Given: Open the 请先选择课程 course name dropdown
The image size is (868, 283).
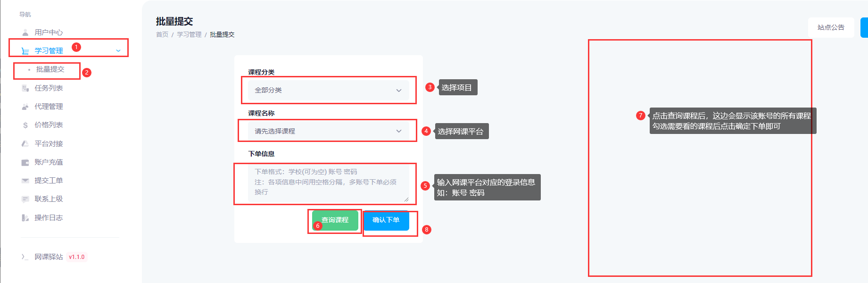Looking at the screenshot, I should 329,131.
